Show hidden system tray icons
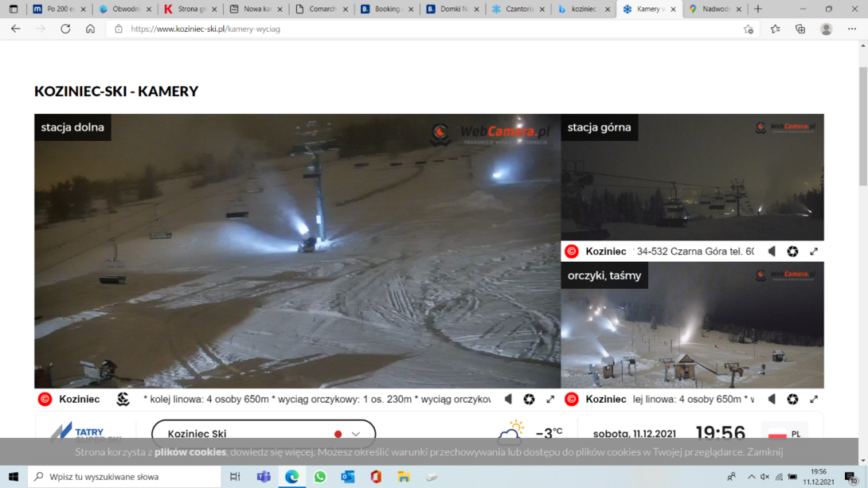Viewport: 868px width, 488px height. pos(751,476)
